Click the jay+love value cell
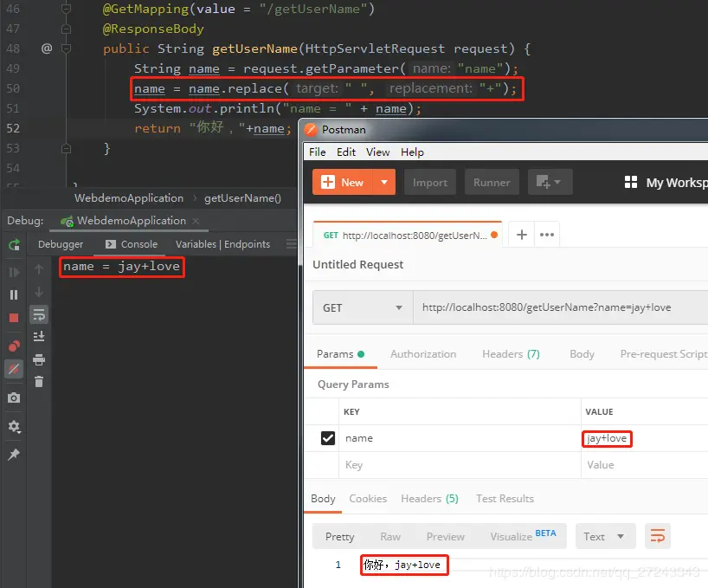This screenshot has width=708, height=588. click(x=644, y=438)
